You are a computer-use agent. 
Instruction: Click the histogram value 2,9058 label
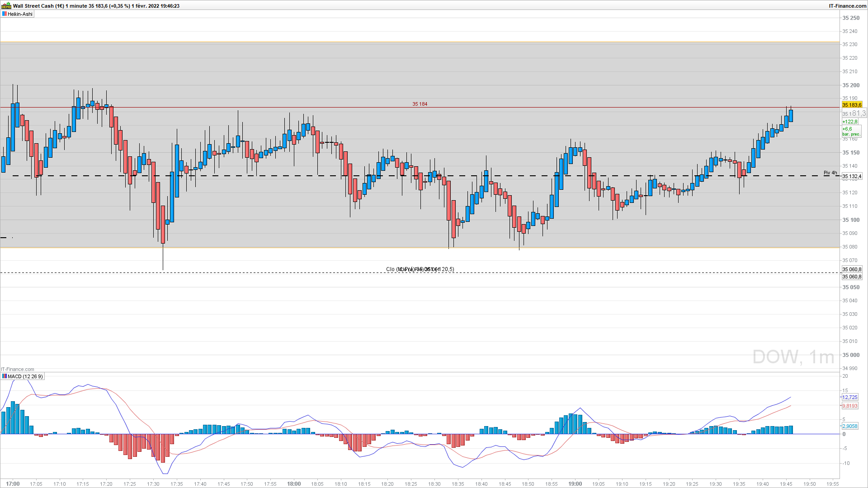(x=849, y=426)
